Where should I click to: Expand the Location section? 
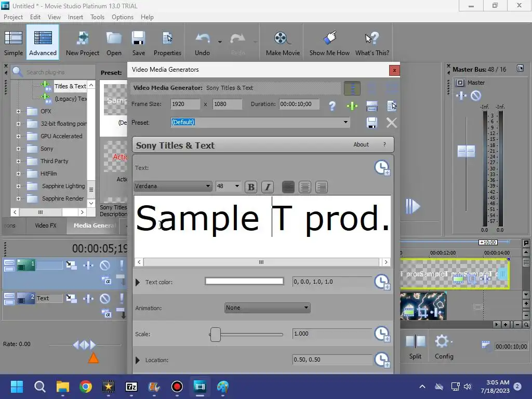137,360
